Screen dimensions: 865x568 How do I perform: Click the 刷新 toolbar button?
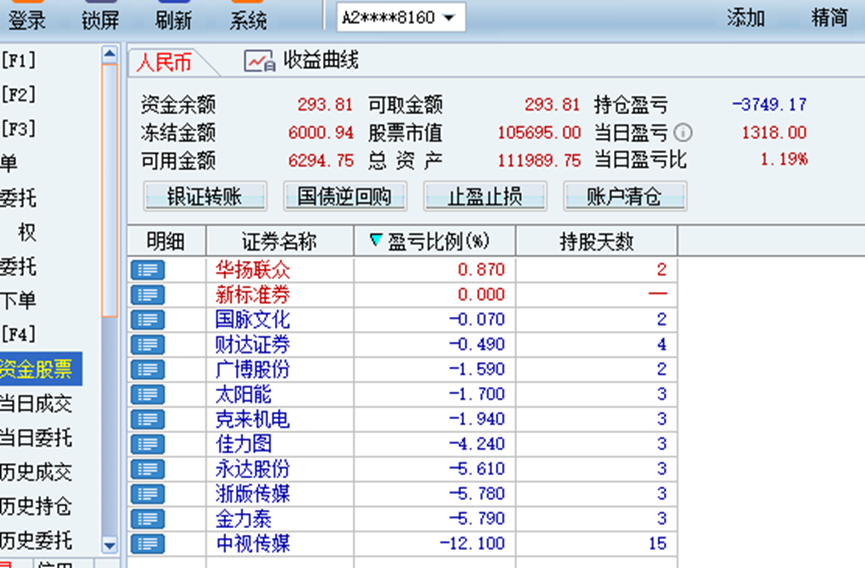174,19
